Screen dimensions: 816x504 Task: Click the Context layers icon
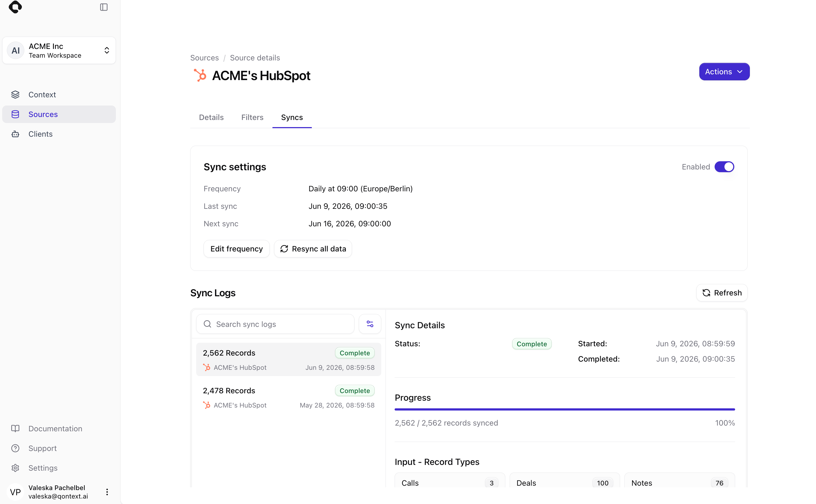coord(15,95)
